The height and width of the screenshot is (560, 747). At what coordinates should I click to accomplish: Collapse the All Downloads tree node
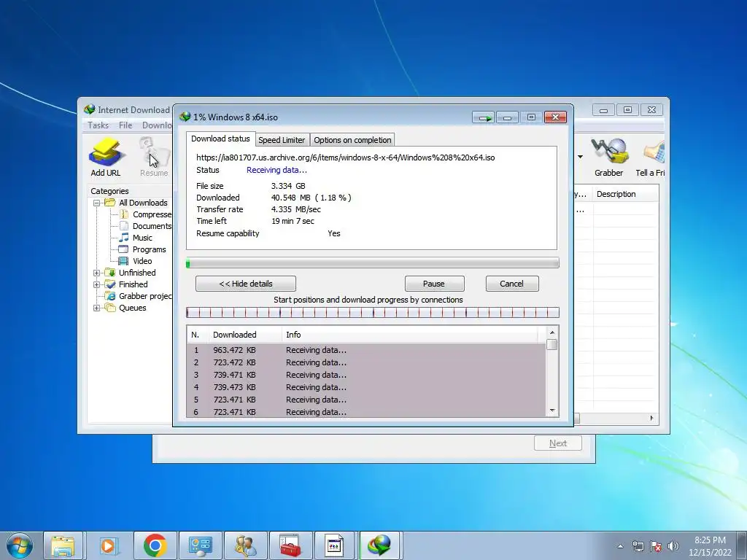97,203
